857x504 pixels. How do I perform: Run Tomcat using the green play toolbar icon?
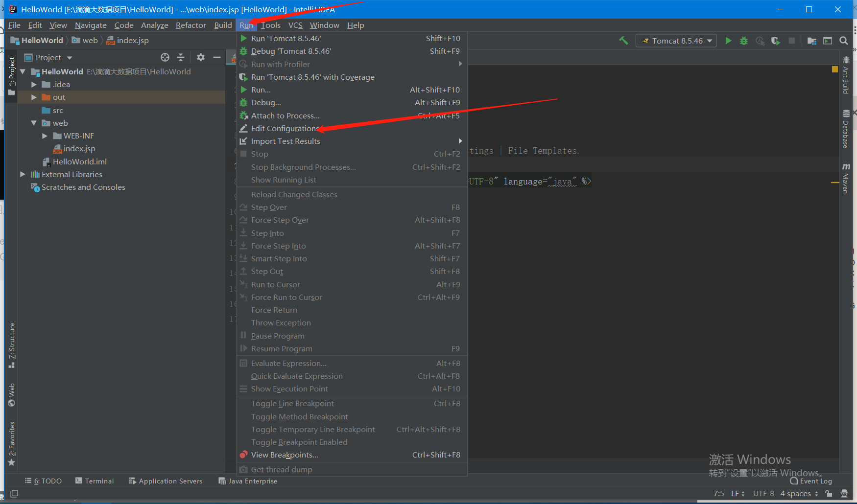pyautogui.click(x=728, y=41)
